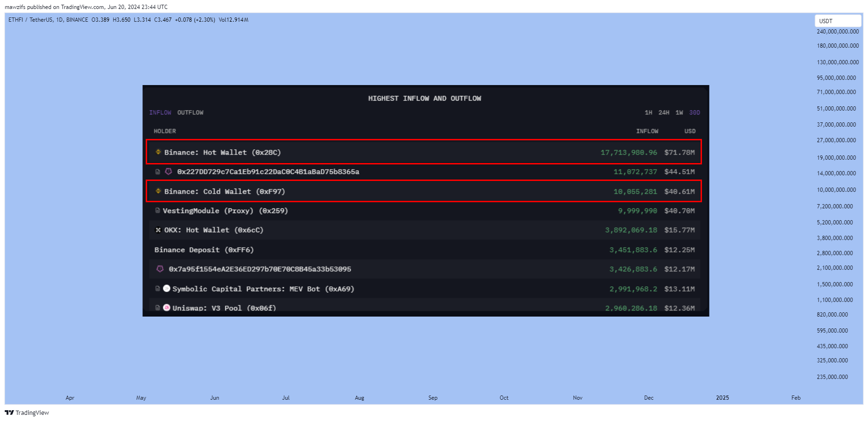This screenshot has width=868, height=421.
Task: Click USD value $71.78M
Action: [x=679, y=152]
